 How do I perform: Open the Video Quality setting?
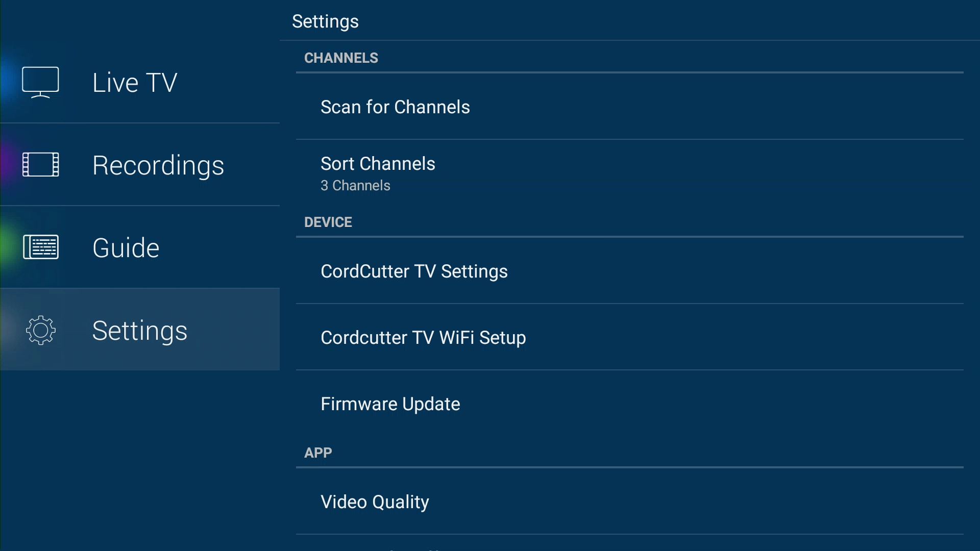[374, 502]
